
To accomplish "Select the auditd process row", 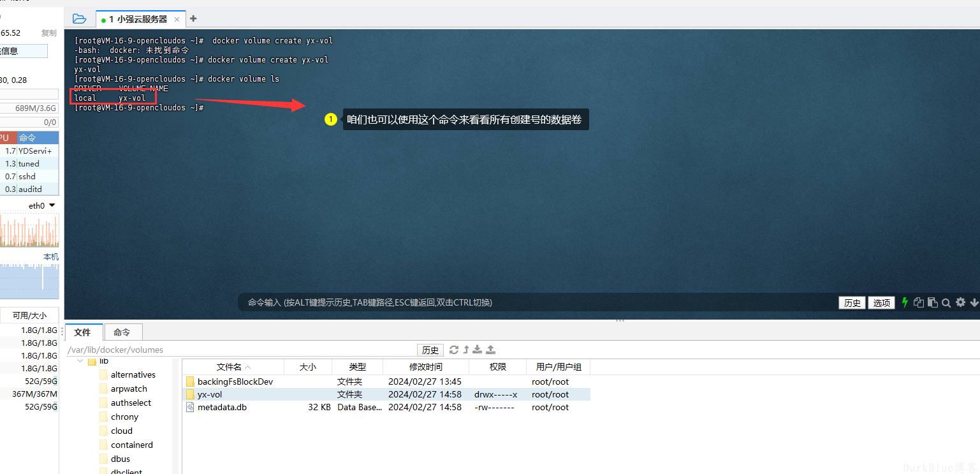I will (x=29, y=189).
